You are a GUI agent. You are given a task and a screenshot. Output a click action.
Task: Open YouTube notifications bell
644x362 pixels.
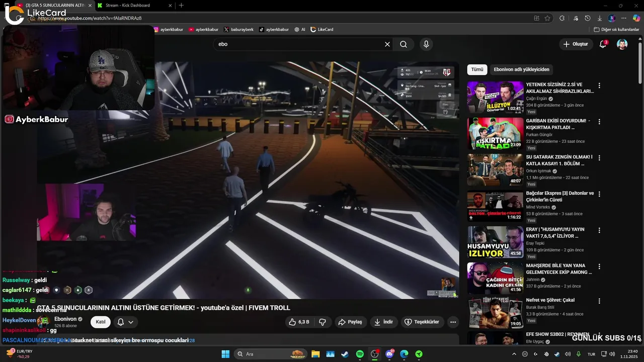click(603, 44)
